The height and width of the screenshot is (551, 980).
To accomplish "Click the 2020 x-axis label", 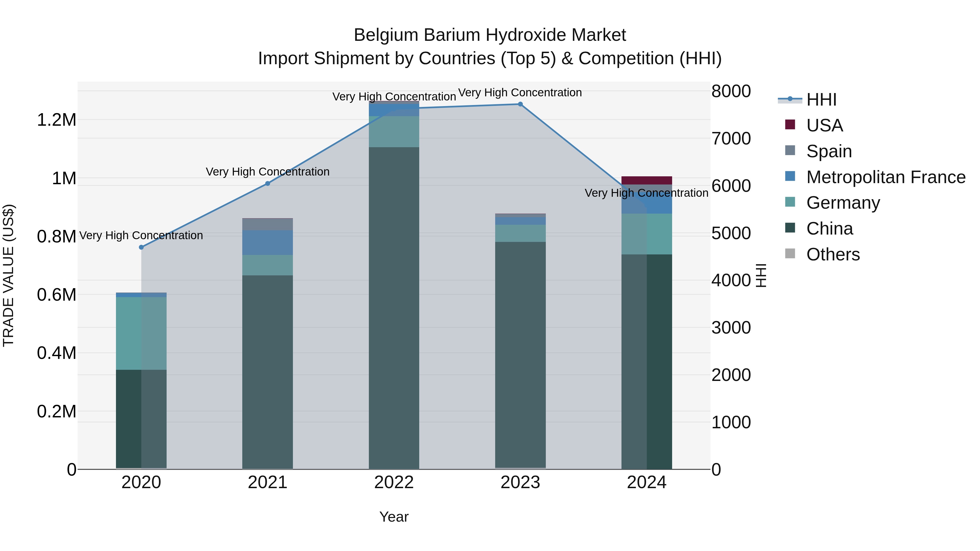I will [x=141, y=482].
